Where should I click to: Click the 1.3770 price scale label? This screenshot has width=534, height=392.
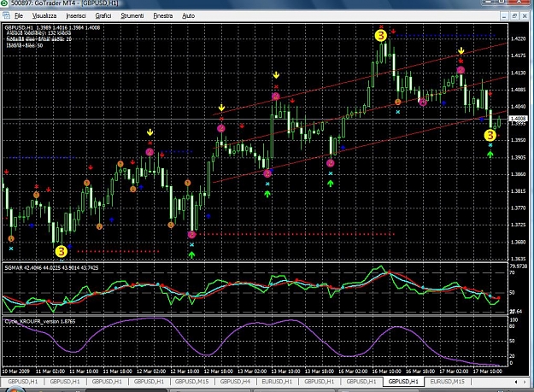518,208
